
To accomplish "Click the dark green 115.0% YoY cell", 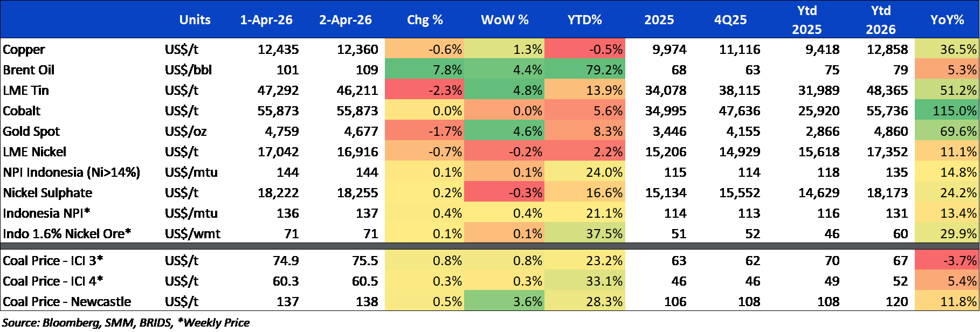I will pos(947,111).
